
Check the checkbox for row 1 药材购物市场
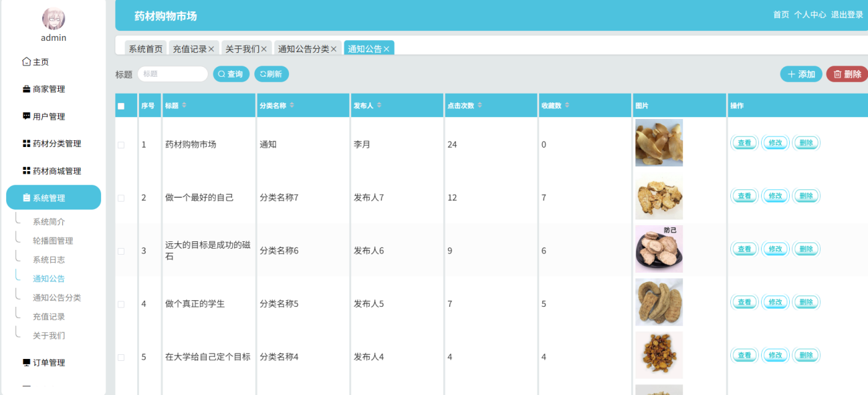121,145
